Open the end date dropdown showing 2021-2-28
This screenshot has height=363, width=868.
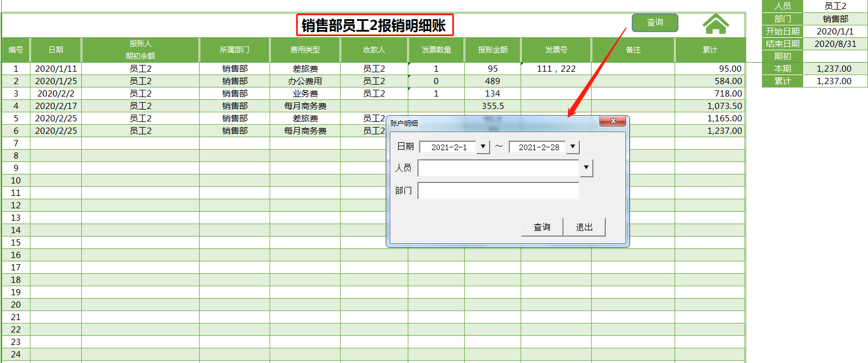(572, 147)
